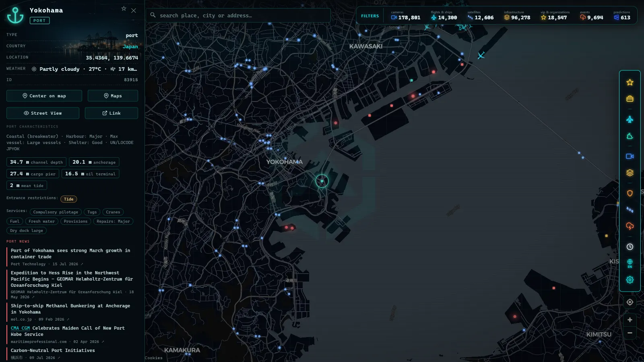Image resolution: width=644 pixels, height=362 pixels.
Task: Click the star favorites icon in right sidebar
Action: 630,82
